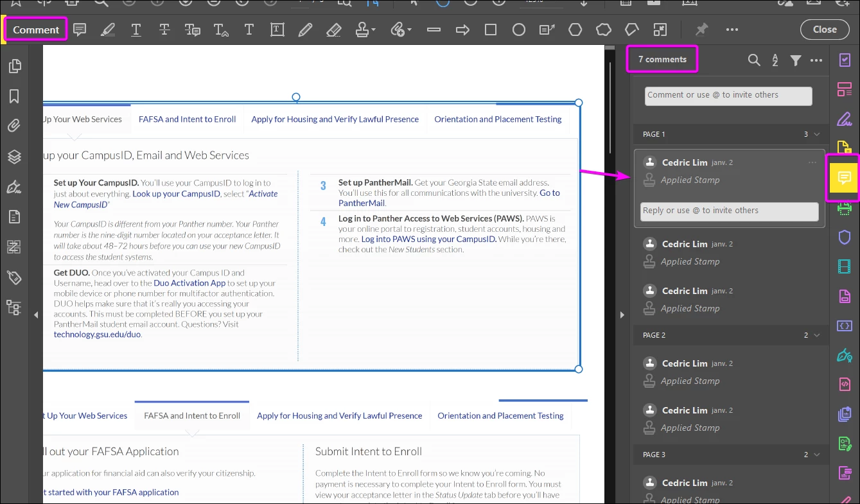Close the Comment toolbar
860x504 pixels.
pos(825,30)
